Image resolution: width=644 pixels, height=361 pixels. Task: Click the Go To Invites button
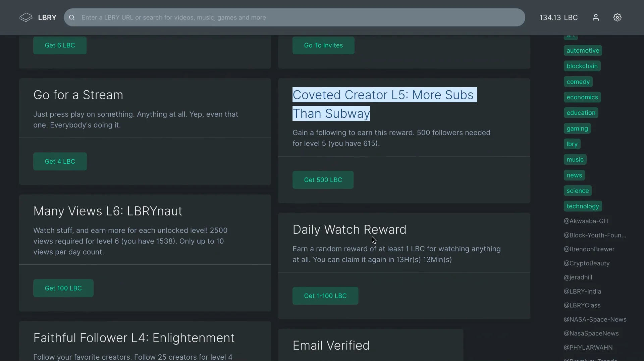(323, 45)
